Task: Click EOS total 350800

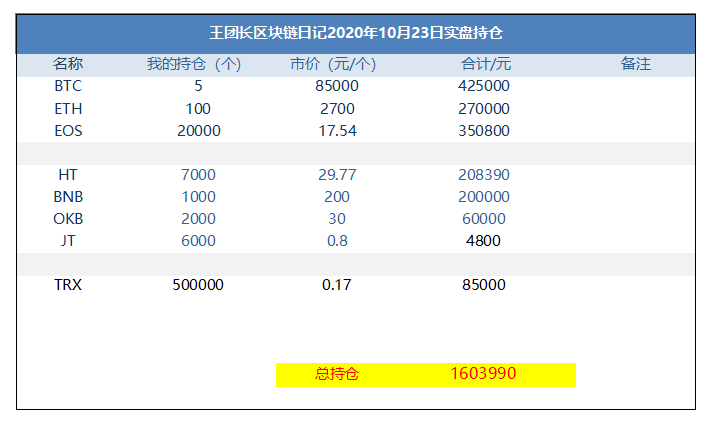Action: click(484, 131)
